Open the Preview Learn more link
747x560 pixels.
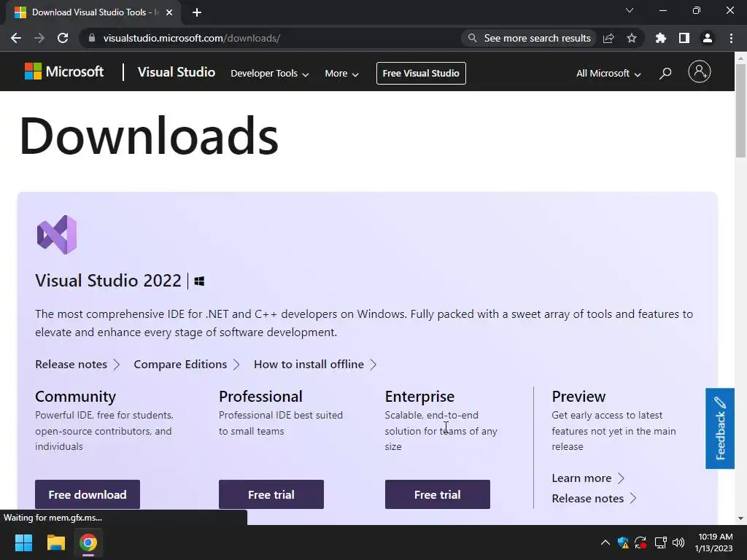point(588,478)
